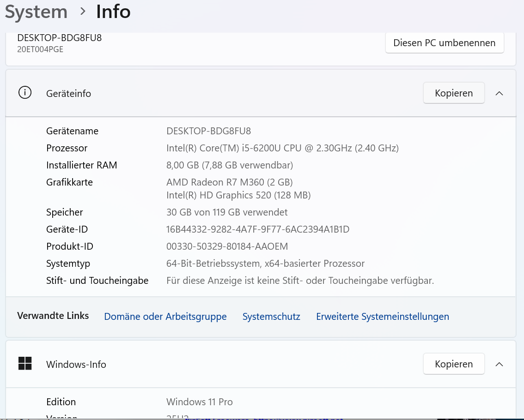Go back to System in breadcrumb
The width and height of the screenshot is (524, 420).
click(x=36, y=12)
